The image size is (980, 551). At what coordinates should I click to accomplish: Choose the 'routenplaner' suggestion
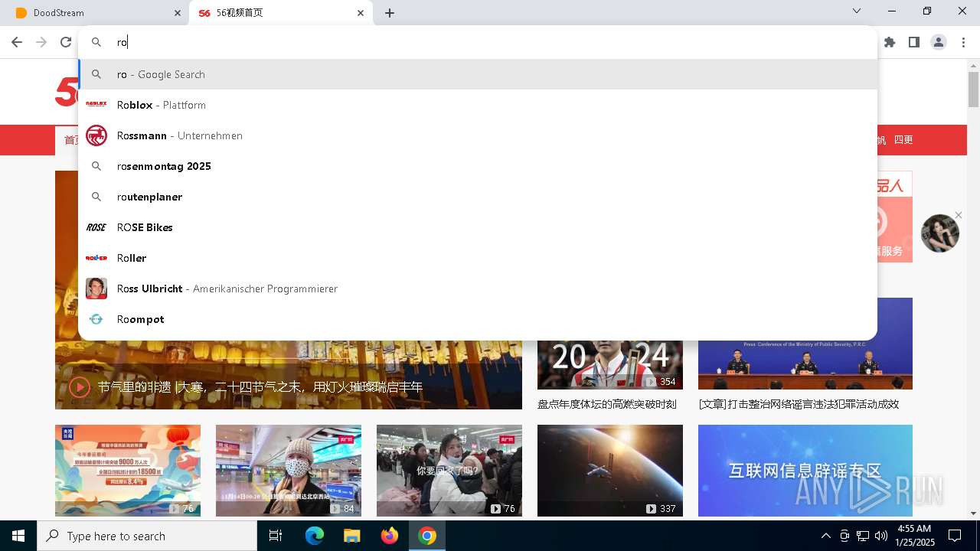pyautogui.click(x=478, y=197)
